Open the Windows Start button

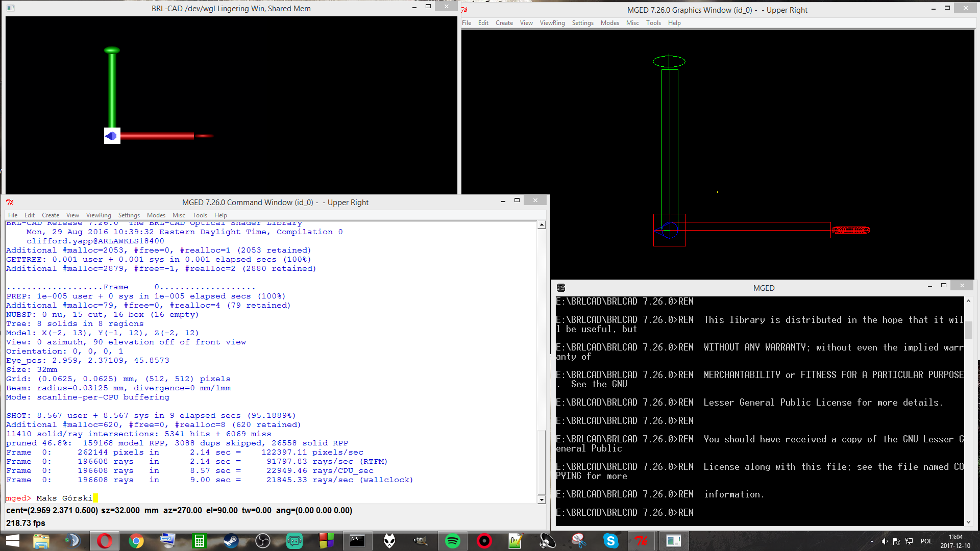click(x=12, y=541)
